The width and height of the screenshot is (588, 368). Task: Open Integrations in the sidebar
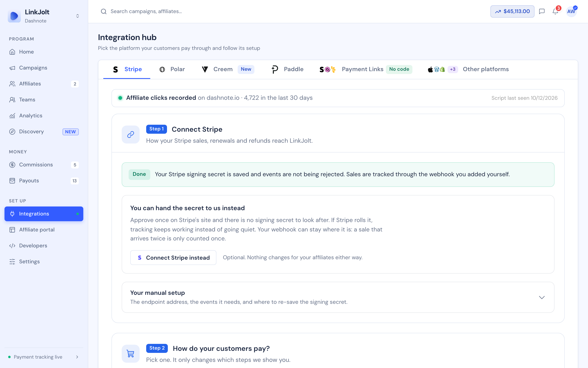(x=44, y=214)
